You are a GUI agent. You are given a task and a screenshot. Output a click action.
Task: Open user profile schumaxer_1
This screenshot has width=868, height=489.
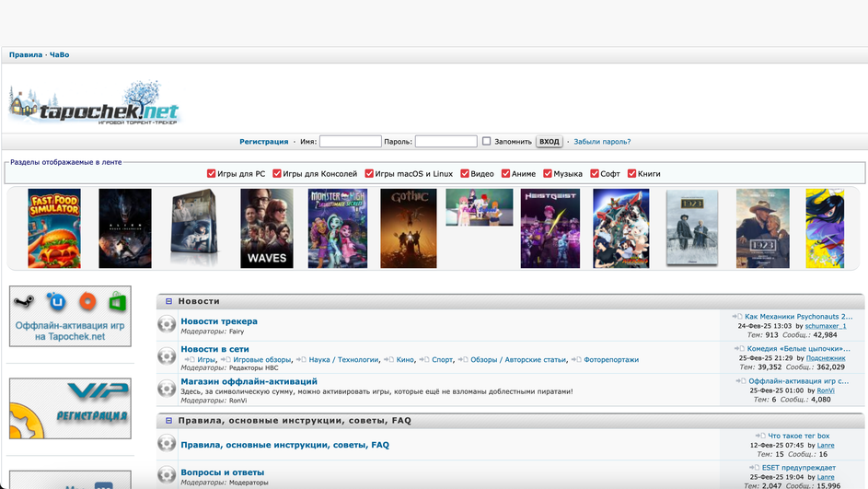pos(826,326)
